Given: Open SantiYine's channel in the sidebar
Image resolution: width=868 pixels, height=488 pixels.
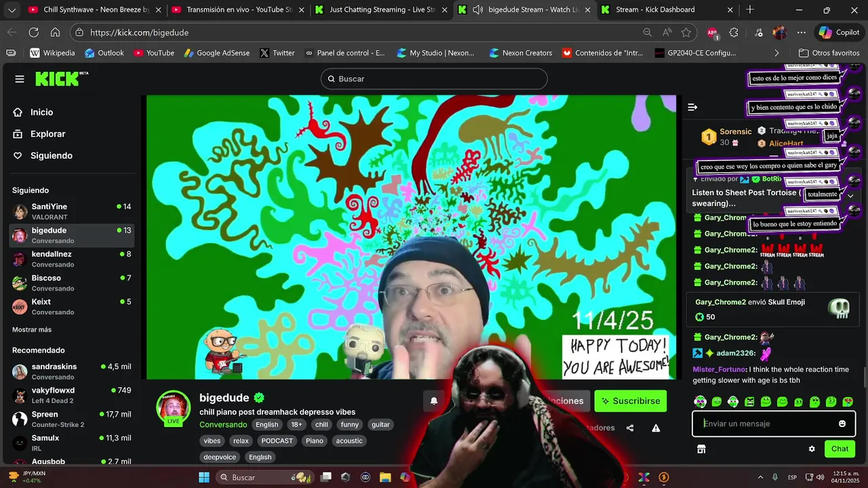Looking at the screenshot, I should coord(73,211).
